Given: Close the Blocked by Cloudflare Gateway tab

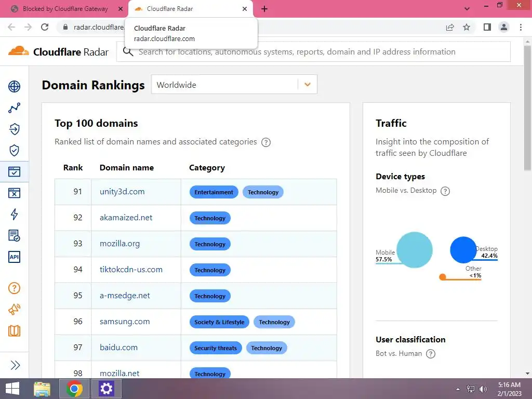Looking at the screenshot, I should [x=120, y=9].
